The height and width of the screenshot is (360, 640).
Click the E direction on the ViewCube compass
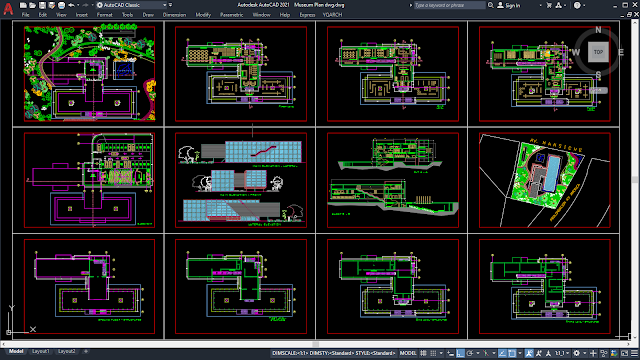(x=621, y=52)
